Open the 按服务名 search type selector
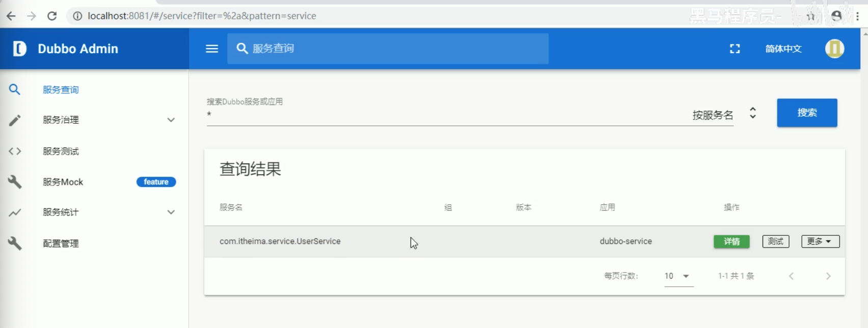868x328 pixels. (x=724, y=115)
